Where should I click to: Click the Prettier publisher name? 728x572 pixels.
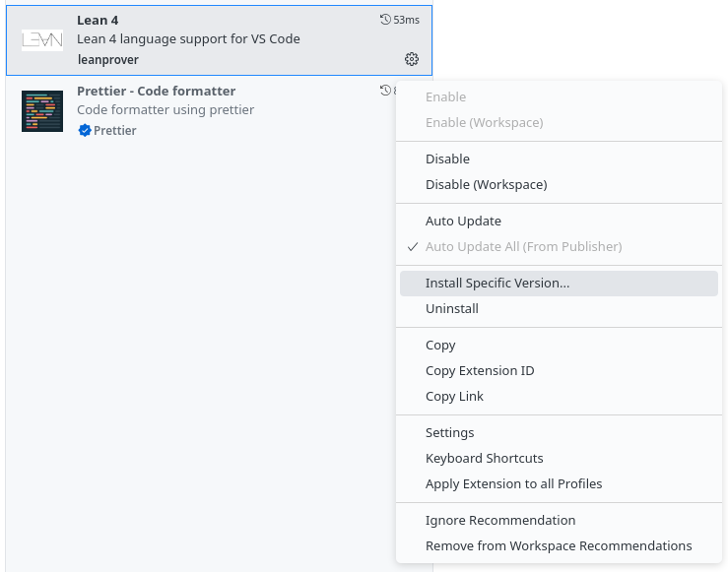114,130
